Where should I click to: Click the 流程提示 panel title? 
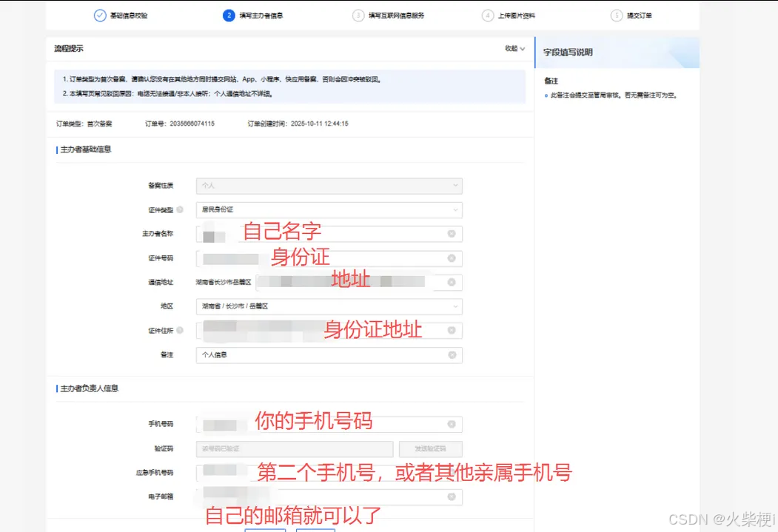point(69,48)
